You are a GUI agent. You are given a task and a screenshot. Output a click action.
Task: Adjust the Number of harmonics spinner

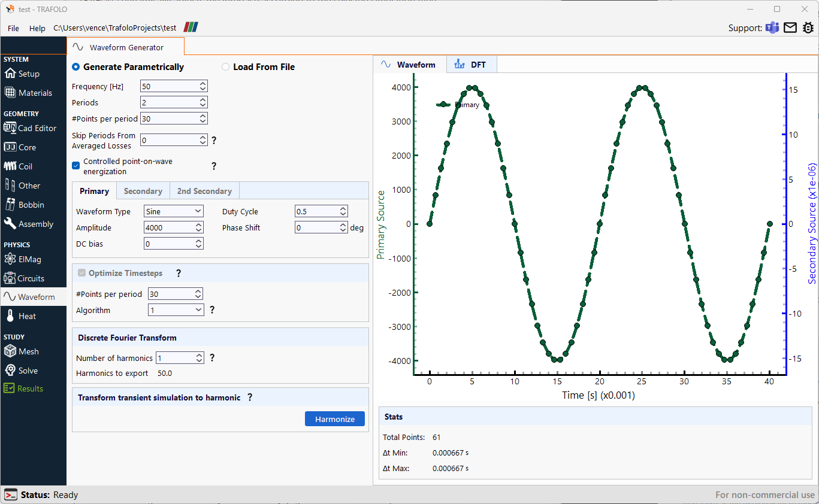pyautogui.click(x=200, y=358)
